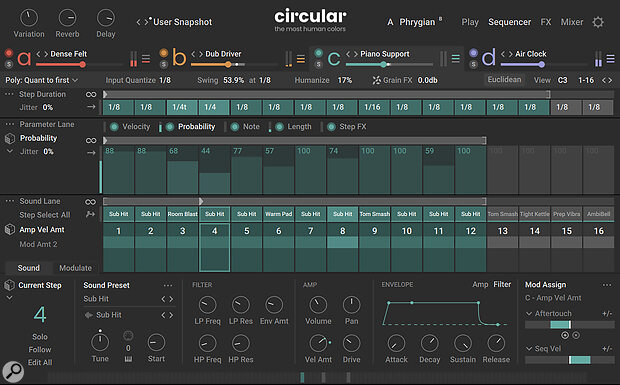This screenshot has width=620, height=385.
Task: Click the Sound Lane link loop icon
Action: tap(91, 202)
